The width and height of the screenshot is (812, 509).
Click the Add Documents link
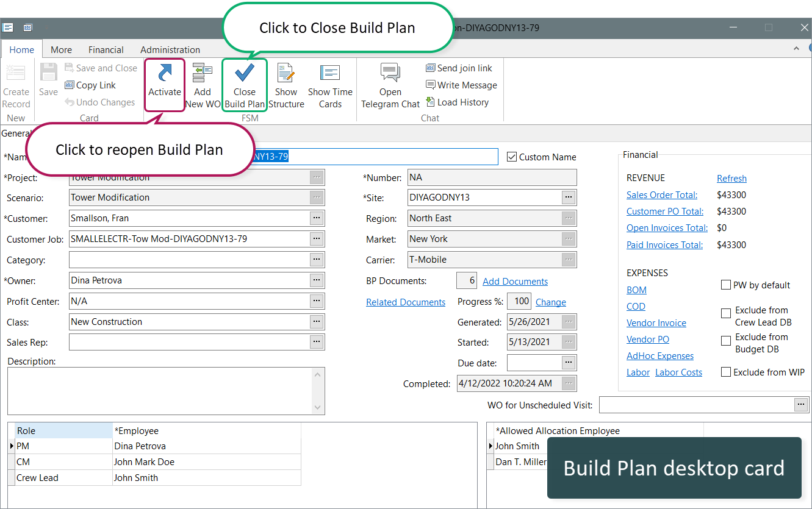click(x=516, y=282)
